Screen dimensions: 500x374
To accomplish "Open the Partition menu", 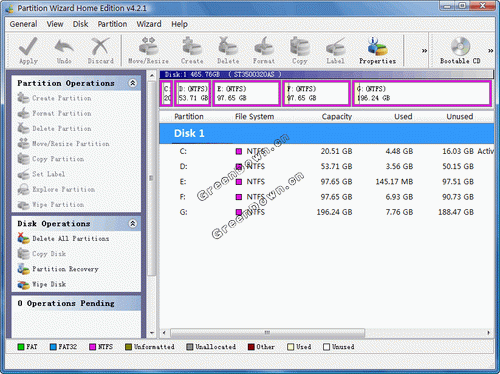I will pyautogui.click(x=112, y=24).
